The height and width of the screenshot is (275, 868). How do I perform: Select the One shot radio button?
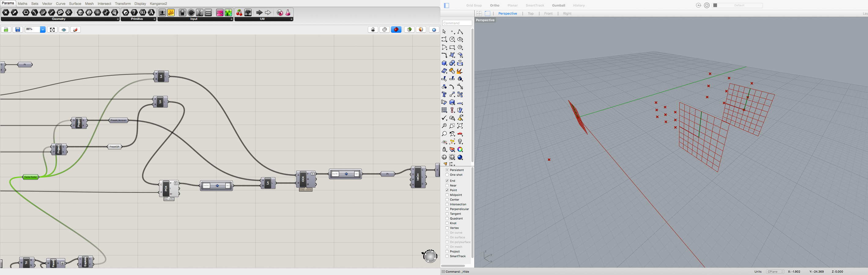pos(447,175)
